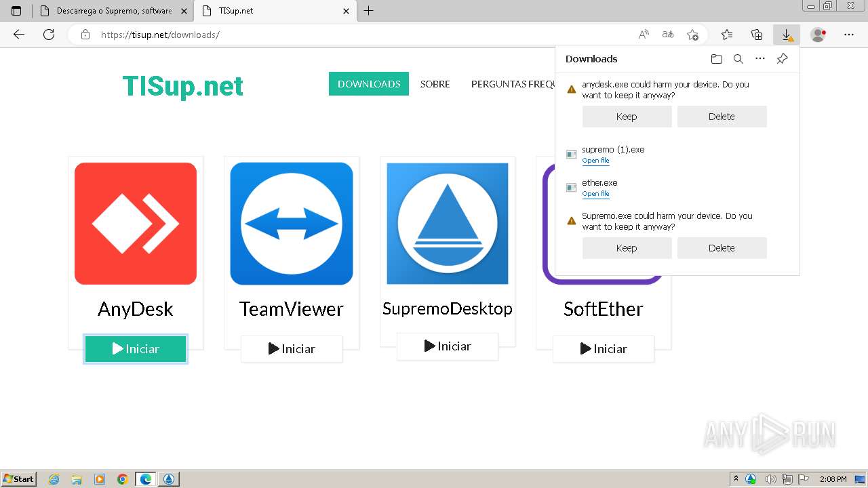
Task: Click the AnyDesk title text
Action: pos(136,309)
